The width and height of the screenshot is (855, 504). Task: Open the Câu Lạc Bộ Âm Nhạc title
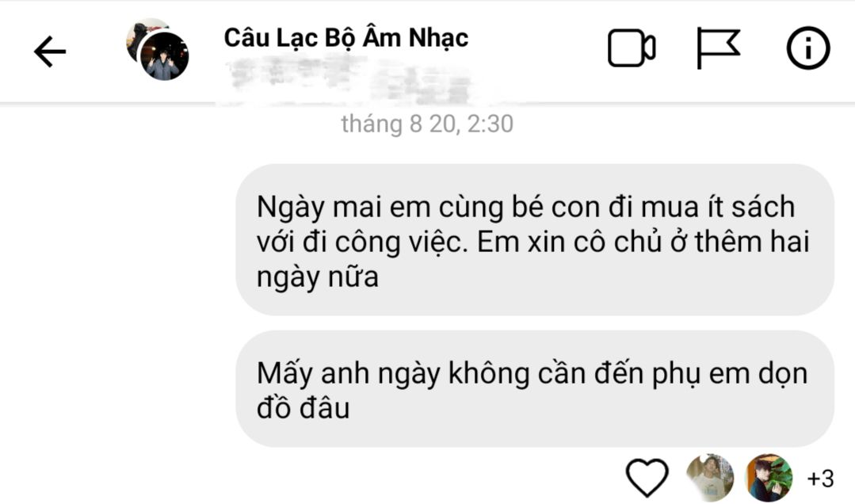pyautogui.click(x=345, y=37)
